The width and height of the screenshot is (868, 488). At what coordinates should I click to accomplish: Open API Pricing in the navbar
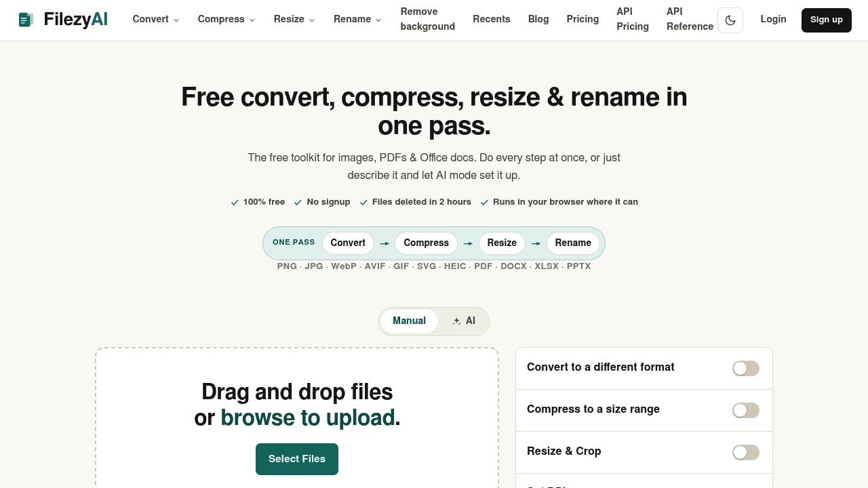pos(633,19)
